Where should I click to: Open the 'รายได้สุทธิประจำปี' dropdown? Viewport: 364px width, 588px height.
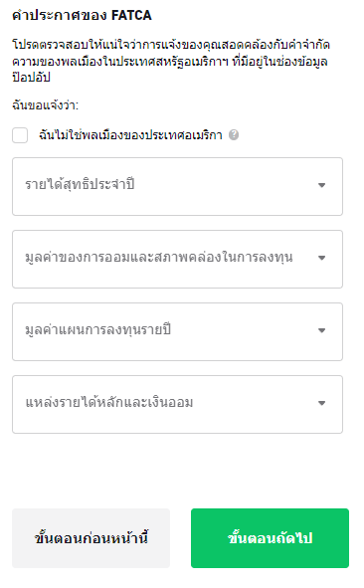pyautogui.click(x=177, y=187)
